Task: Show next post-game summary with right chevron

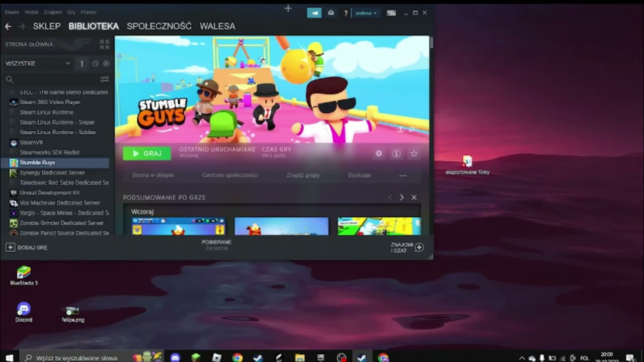Action: [401, 198]
